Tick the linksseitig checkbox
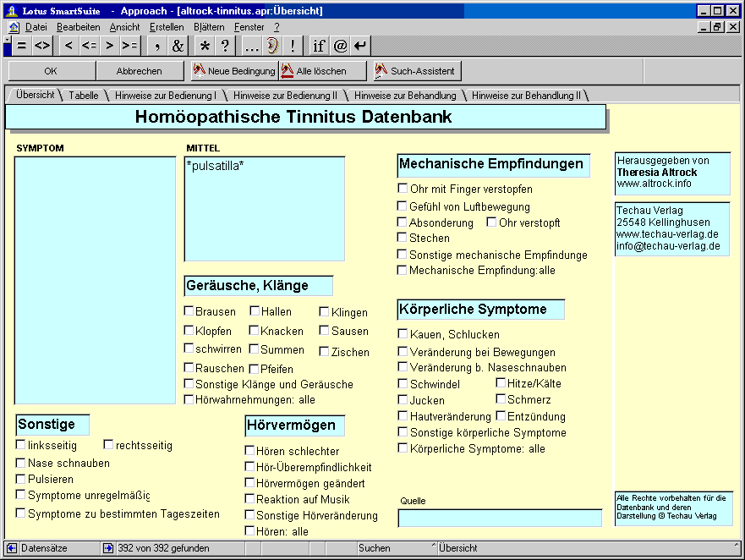The image size is (745, 560). 20,444
